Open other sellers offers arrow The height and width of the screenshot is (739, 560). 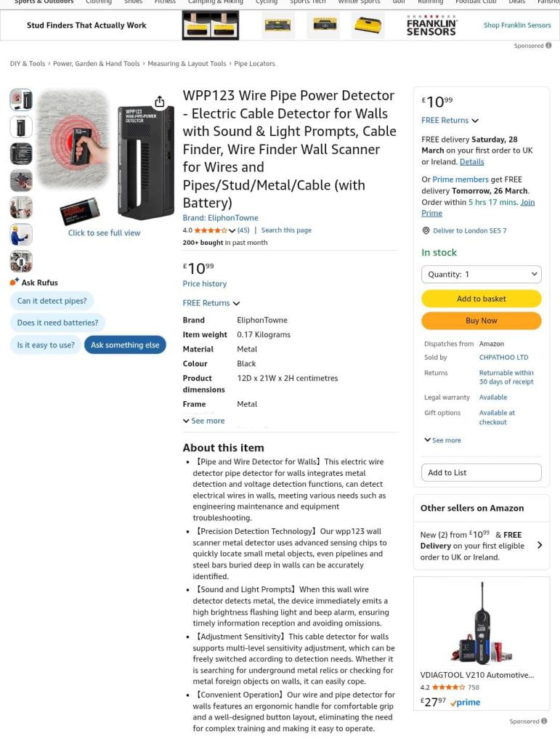tap(540, 545)
